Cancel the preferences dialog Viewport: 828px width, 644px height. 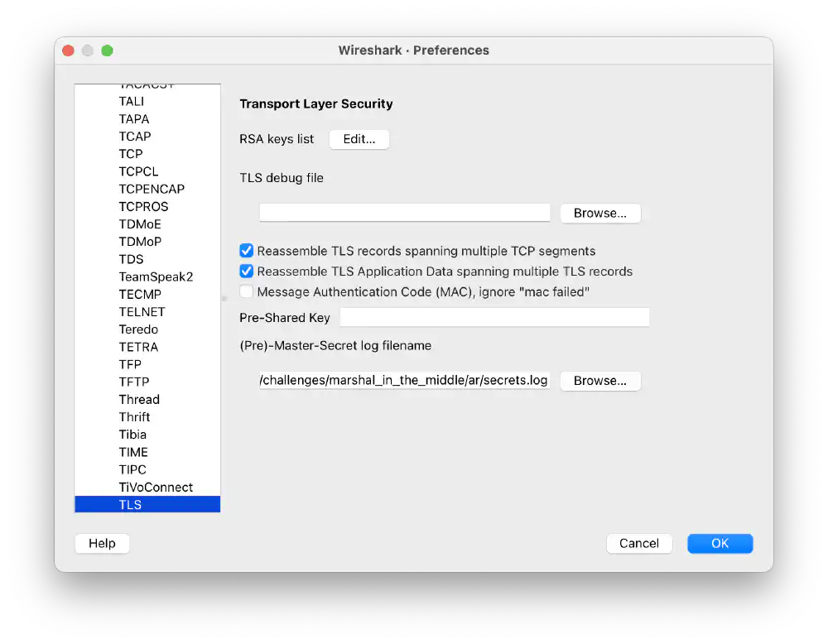639,543
